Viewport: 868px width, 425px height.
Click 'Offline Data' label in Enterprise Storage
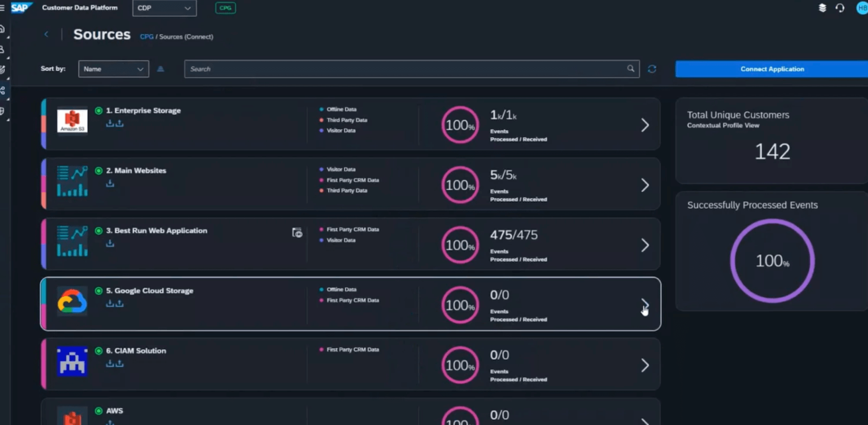[x=342, y=109]
